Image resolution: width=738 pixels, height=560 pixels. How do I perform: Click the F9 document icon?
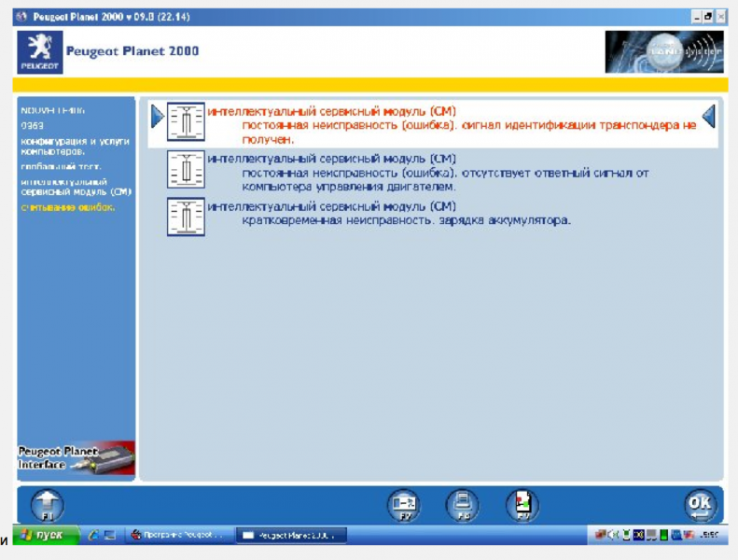[522, 505]
